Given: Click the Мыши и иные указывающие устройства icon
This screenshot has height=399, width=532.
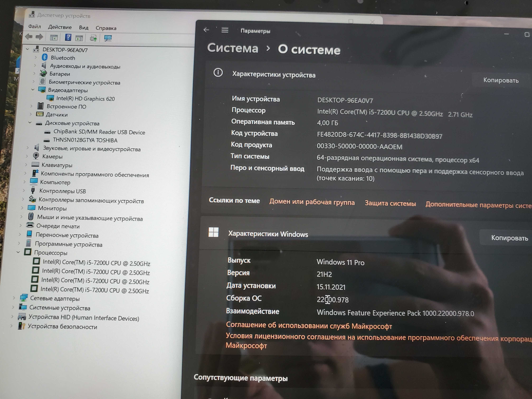Looking at the screenshot, I should pos(31,216).
